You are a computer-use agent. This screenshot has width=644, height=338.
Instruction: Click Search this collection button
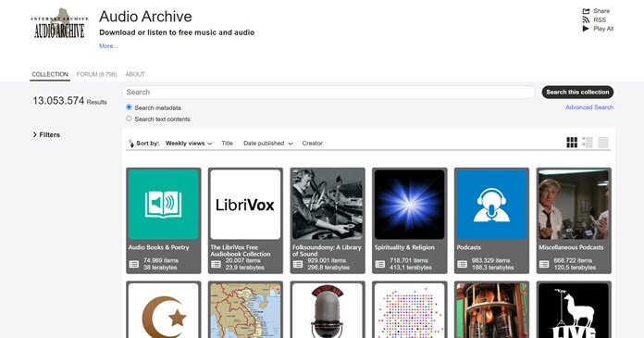pyautogui.click(x=577, y=92)
